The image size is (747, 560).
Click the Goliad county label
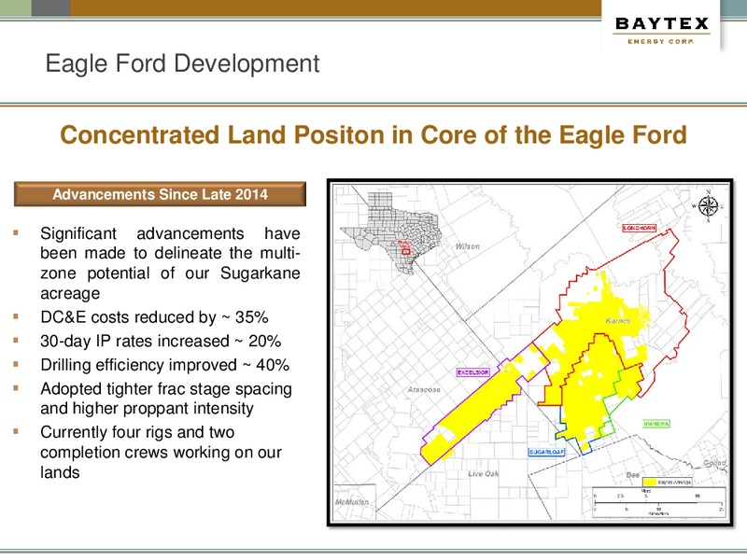(x=715, y=462)
